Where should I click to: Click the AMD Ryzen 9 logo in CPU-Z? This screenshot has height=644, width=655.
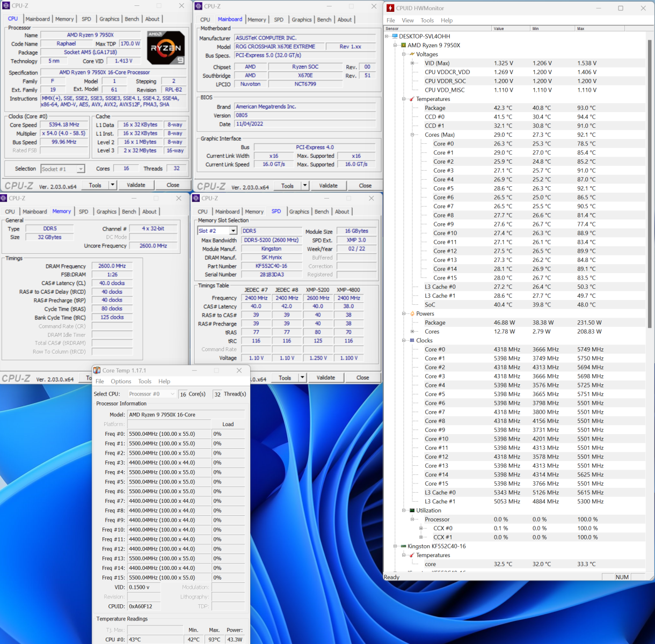click(166, 48)
